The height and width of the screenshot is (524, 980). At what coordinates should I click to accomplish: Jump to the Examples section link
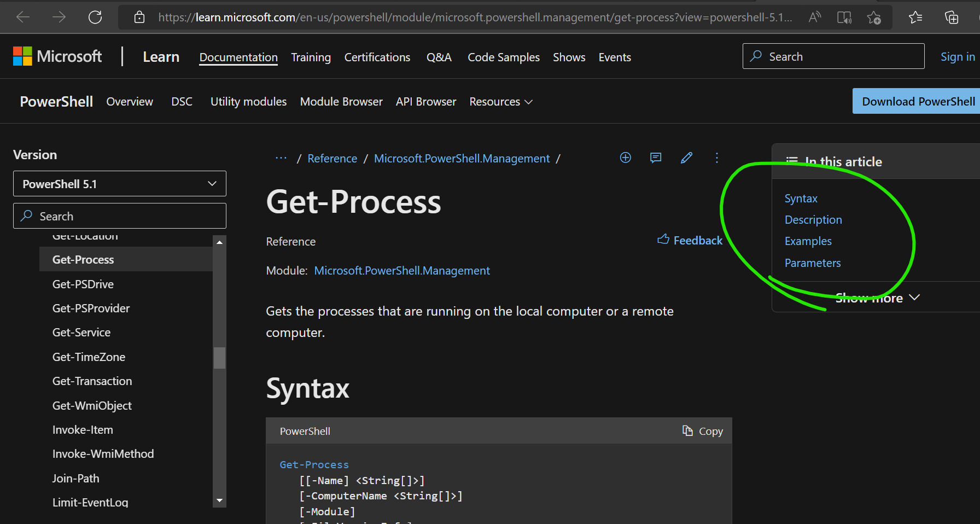(808, 241)
